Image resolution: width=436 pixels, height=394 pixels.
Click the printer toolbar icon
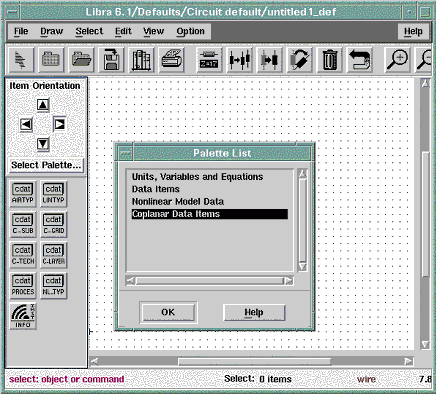[x=171, y=60]
